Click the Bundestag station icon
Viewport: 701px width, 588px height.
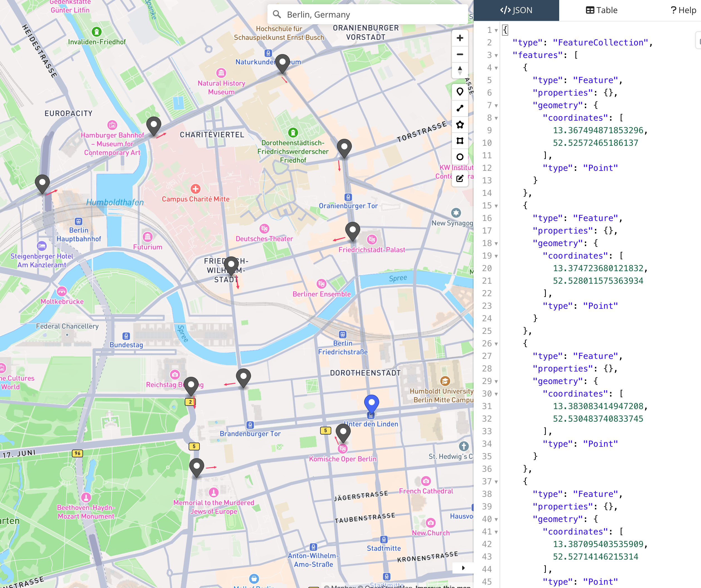(x=126, y=336)
